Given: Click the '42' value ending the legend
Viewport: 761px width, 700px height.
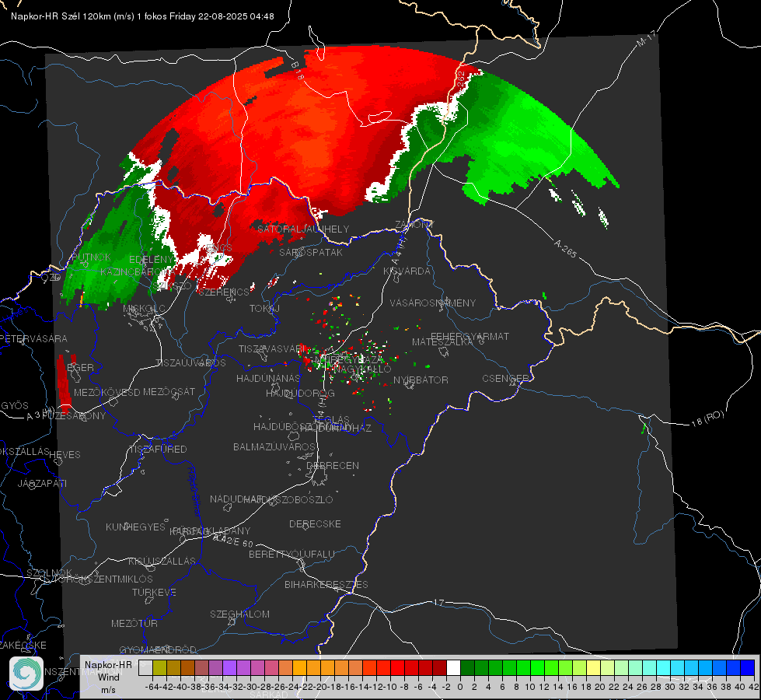Looking at the screenshot, I should coord(754,687).
